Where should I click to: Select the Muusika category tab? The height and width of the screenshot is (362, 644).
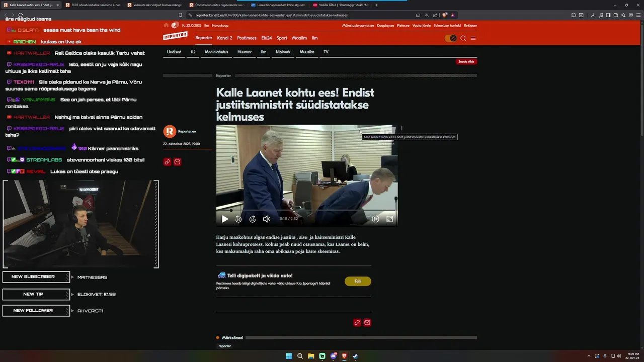[307, 52]
